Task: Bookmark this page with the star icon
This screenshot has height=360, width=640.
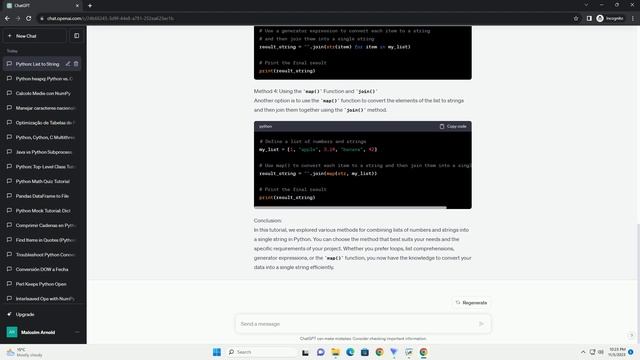Action: (576, 18)
